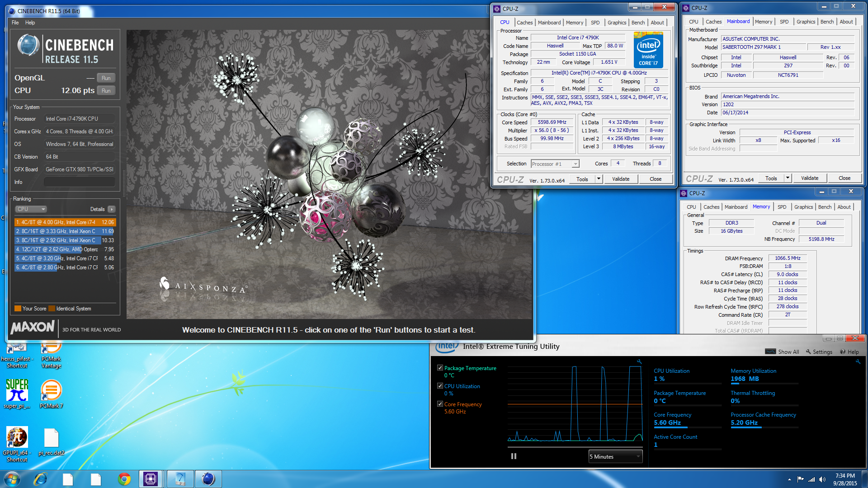Viewport: 868px width, 488px height.
Task: Click Validate in first CPU-Z window
Action: (x=621, y=179)
